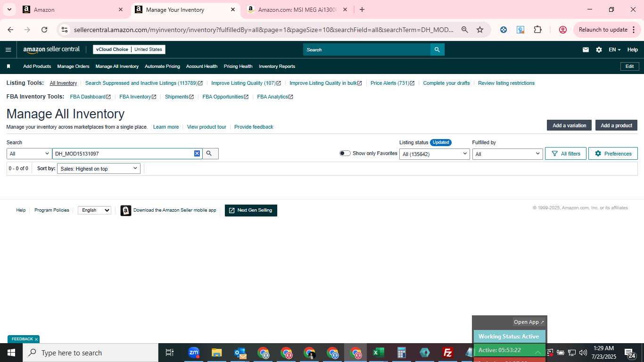Viewport: 644px width, 362px height.
Task: Open the EN language dropdown in header
Action: point(614,49)
